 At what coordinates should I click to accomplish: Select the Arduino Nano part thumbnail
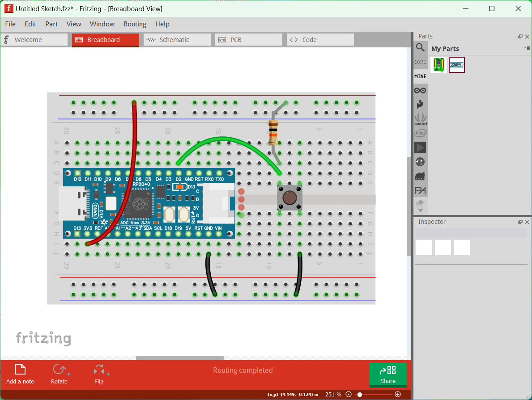[x=457, y=64]
